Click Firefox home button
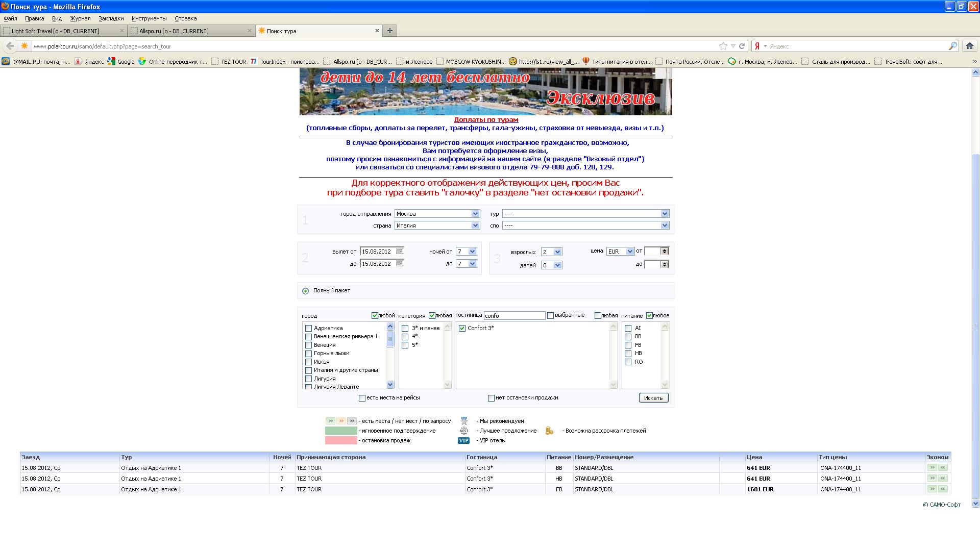The height and width of the screenshot is (551, 980). (x=969, y=46)
